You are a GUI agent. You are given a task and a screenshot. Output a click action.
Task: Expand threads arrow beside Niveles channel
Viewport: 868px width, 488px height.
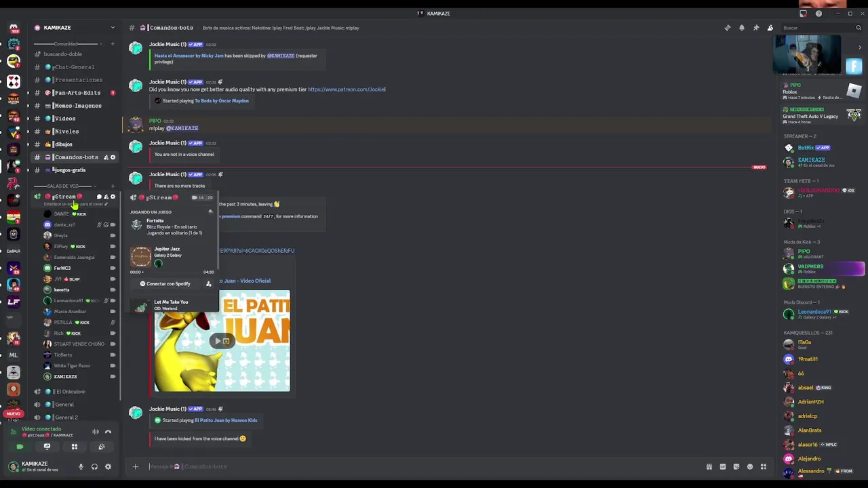coord(28,131)
